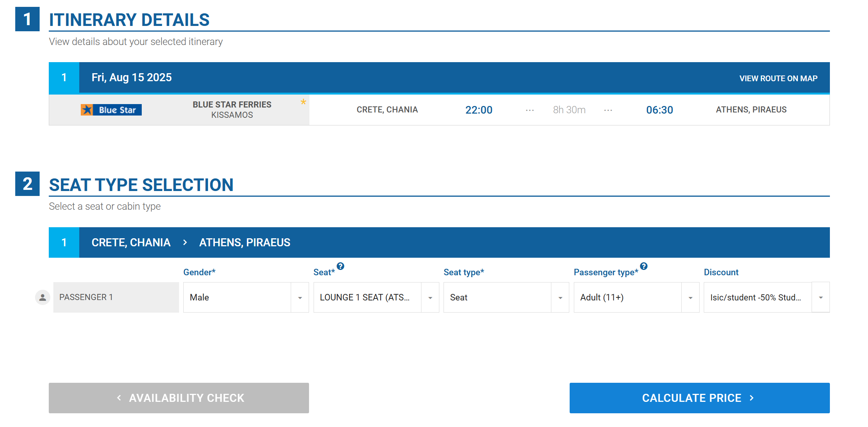Select the Fri, Aug 15 2025 itinerary header

pyautogui.click(x=439, y=78)
